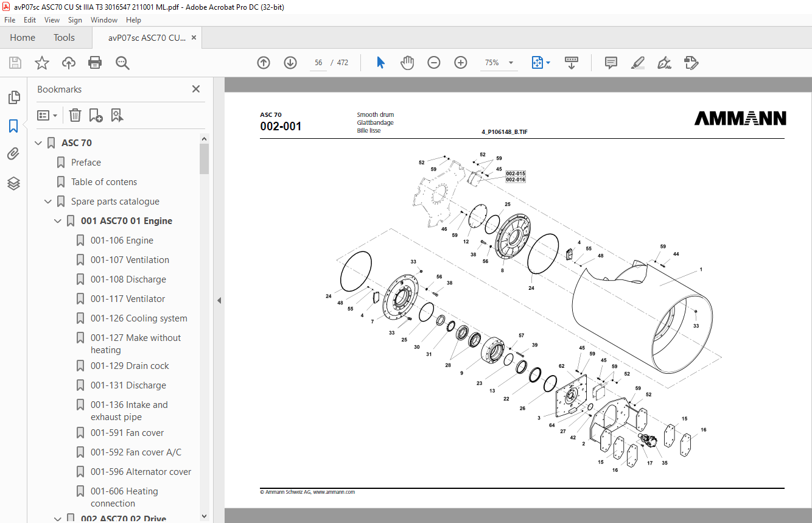812x523 pixels.
Task: Open the bookmarks options menu dropdown
Action: point(47,115)
